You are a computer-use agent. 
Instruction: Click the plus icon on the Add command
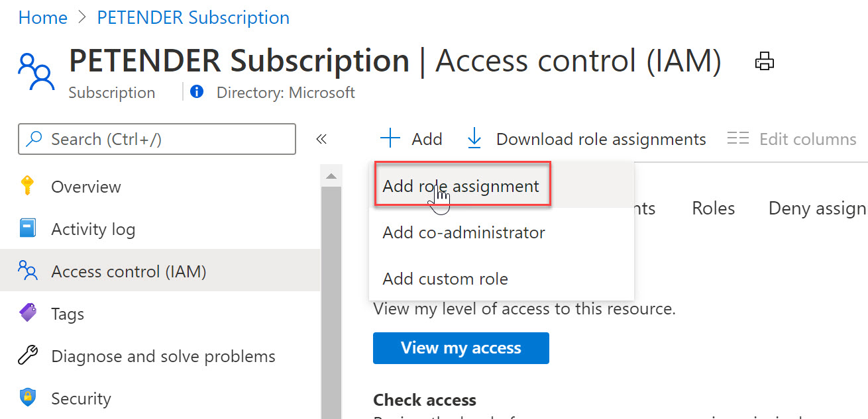click(390, 138)
